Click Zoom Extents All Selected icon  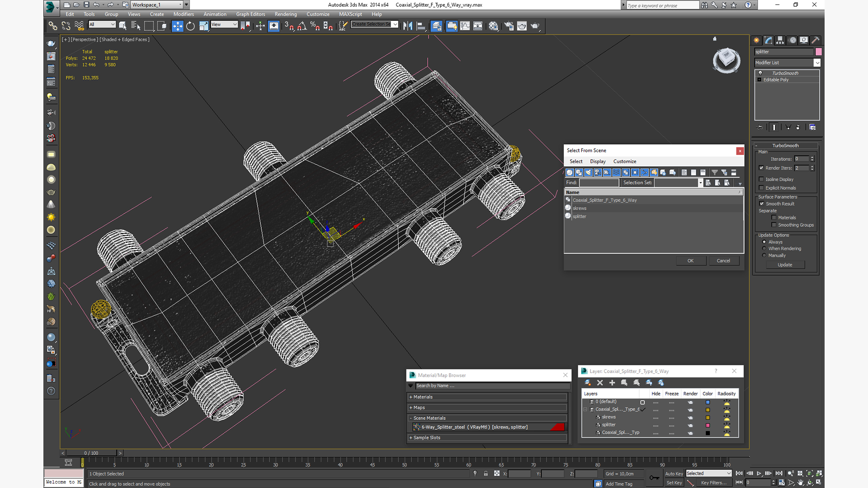pos(819,474)
